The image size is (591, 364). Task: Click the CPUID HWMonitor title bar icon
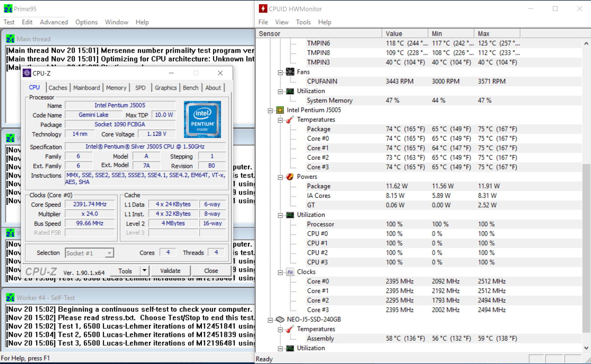(263, 9)
